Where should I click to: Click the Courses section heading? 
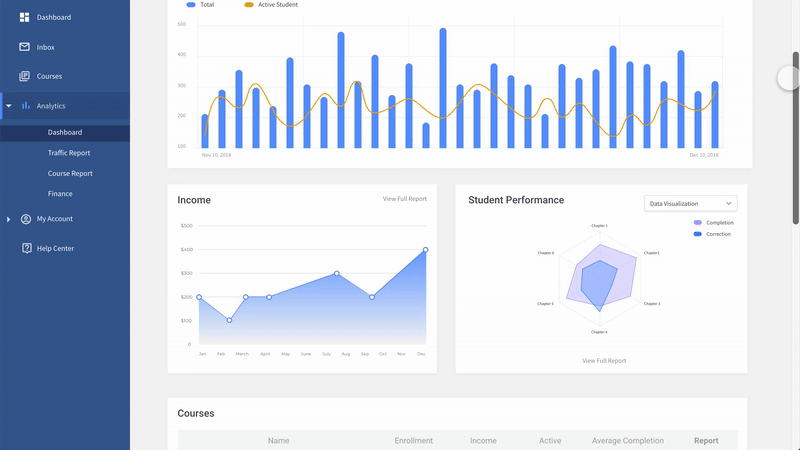[196, 413]
